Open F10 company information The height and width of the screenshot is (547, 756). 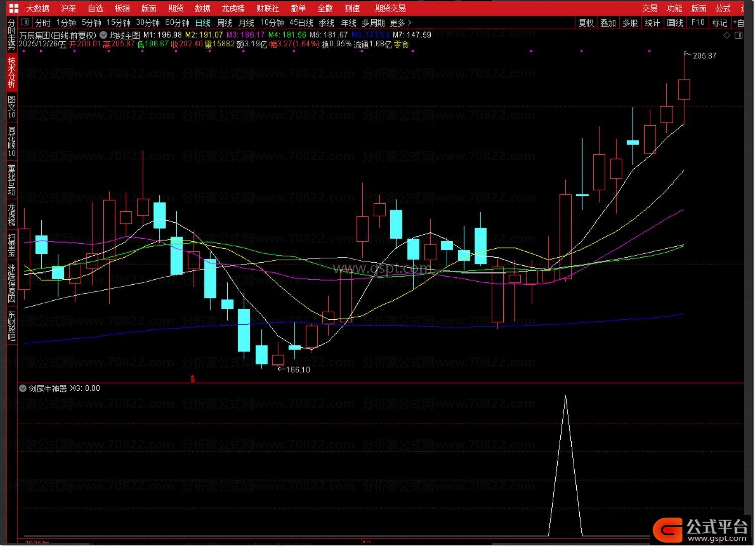point(698,23)
